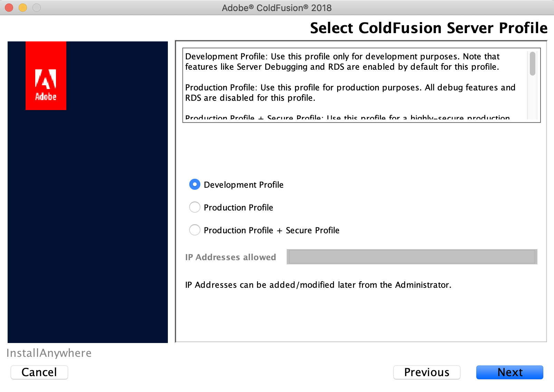Screen dimensions: 554x392
Task: Minimize the installer window with yellow button
Action: tap(23, 8)
